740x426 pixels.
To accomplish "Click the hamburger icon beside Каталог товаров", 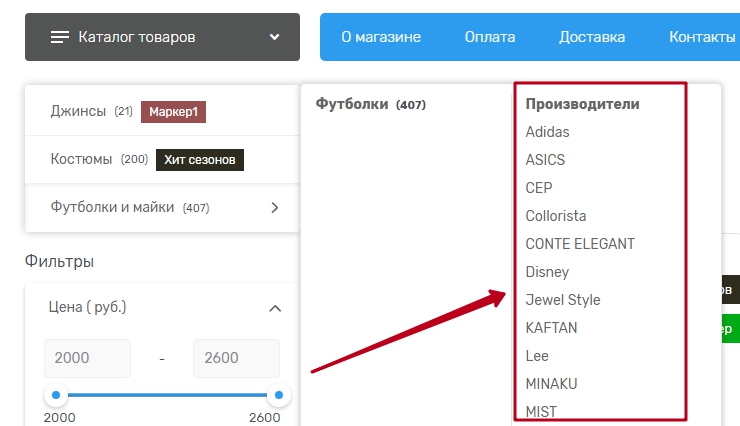I will (60, 37).
